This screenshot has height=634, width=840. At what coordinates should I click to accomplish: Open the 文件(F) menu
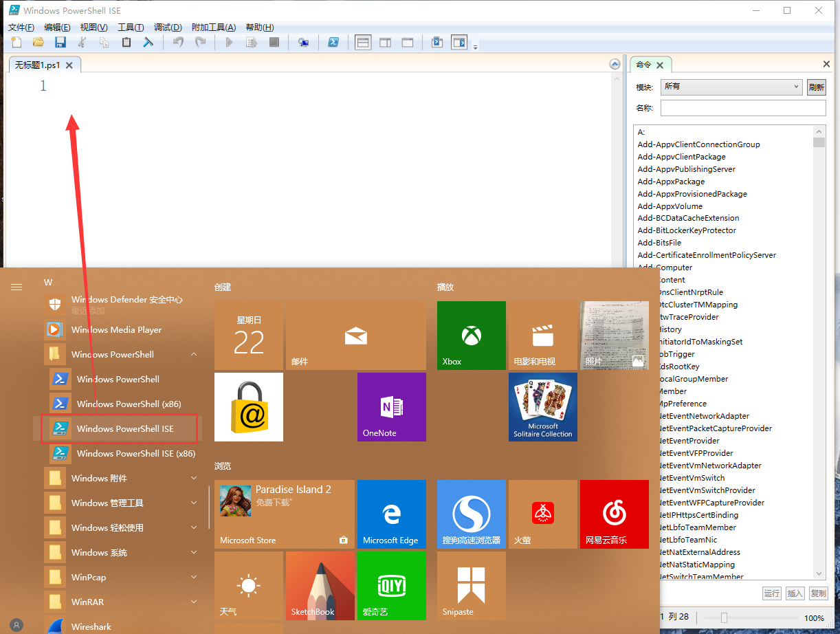click(21, 28)
